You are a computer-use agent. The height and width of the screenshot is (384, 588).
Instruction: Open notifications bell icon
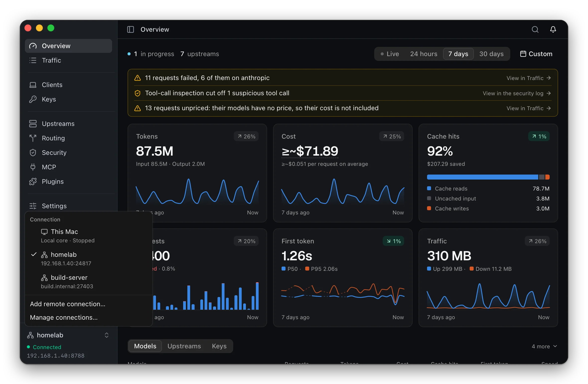(553, 29)
